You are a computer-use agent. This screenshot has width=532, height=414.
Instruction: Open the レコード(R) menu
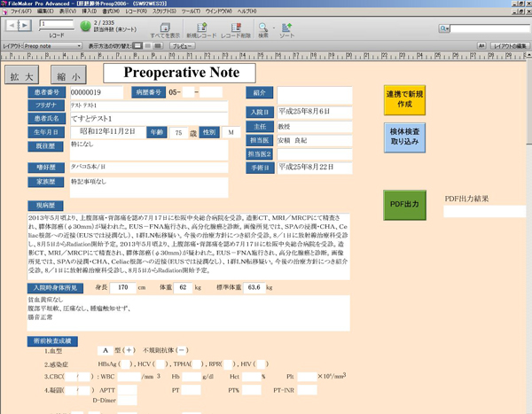[x=137, y=12]
